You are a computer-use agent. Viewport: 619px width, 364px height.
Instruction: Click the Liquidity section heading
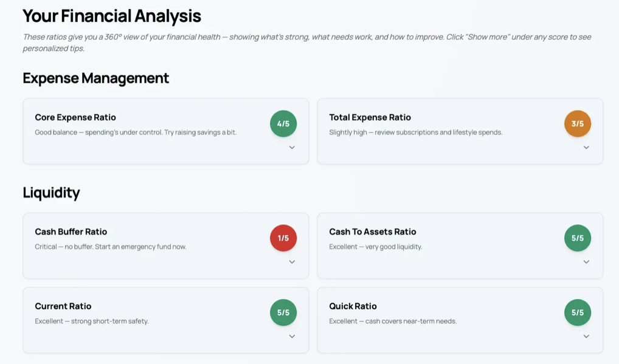[x=51, y=193]
